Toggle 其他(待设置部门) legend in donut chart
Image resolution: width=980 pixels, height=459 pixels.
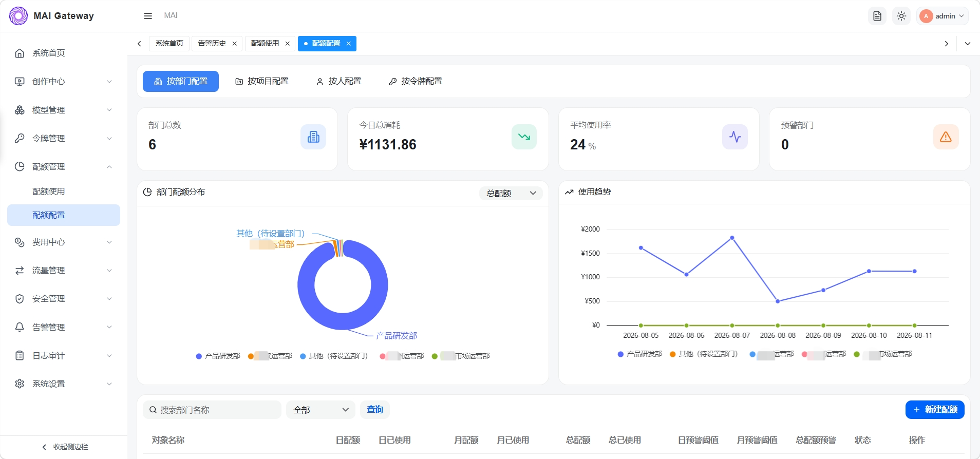pos(334,356)
